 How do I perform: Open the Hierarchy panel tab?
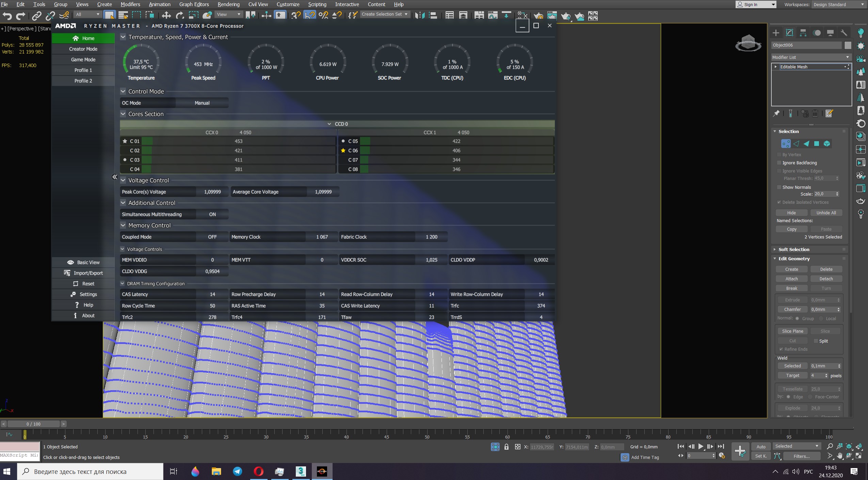tap(803, 33)
